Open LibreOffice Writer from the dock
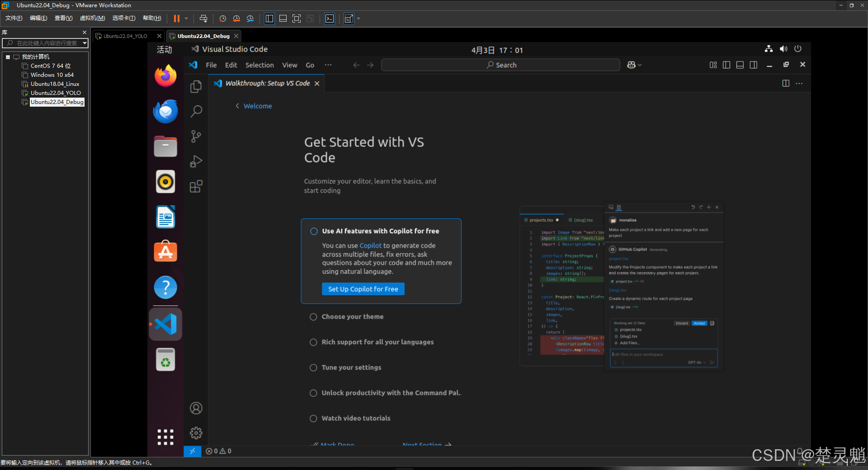 tap(165, 217)
